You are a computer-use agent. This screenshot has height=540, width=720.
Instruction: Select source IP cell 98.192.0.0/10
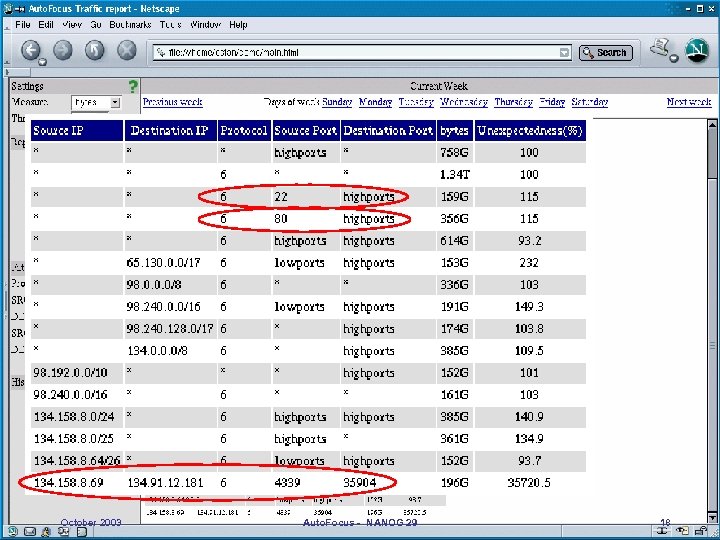coord(70,373)
